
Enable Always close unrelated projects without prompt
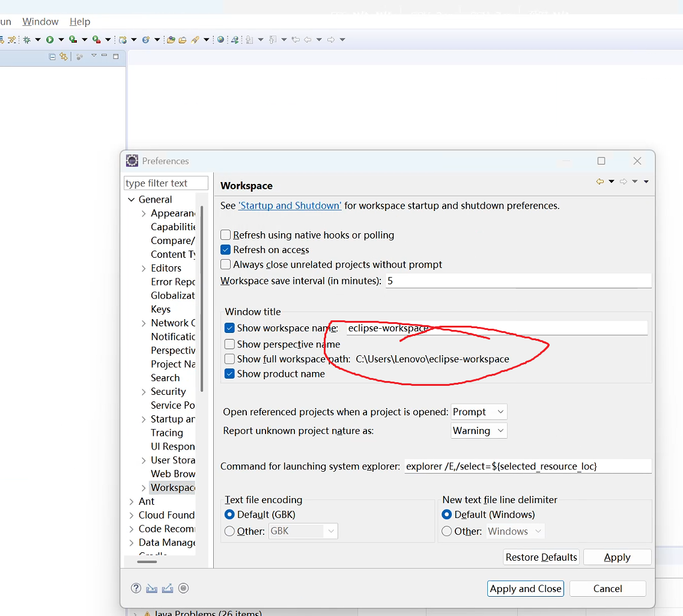coord(226,264)
